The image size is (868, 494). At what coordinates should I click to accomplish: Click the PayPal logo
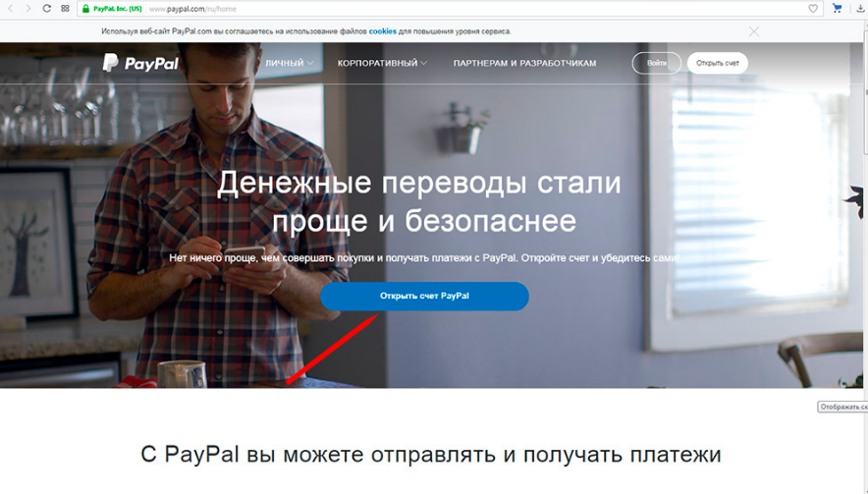pos(140,63)
